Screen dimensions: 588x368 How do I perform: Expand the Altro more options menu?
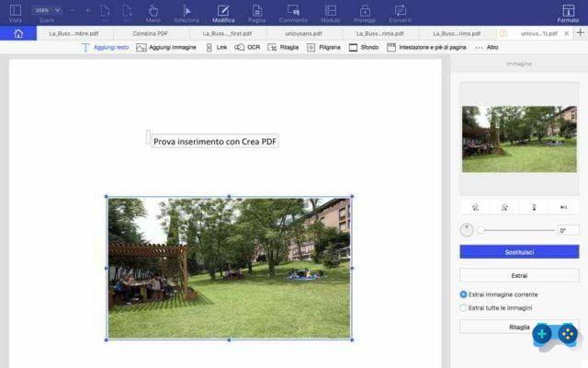pyautogui.click(x=487, y=47)
